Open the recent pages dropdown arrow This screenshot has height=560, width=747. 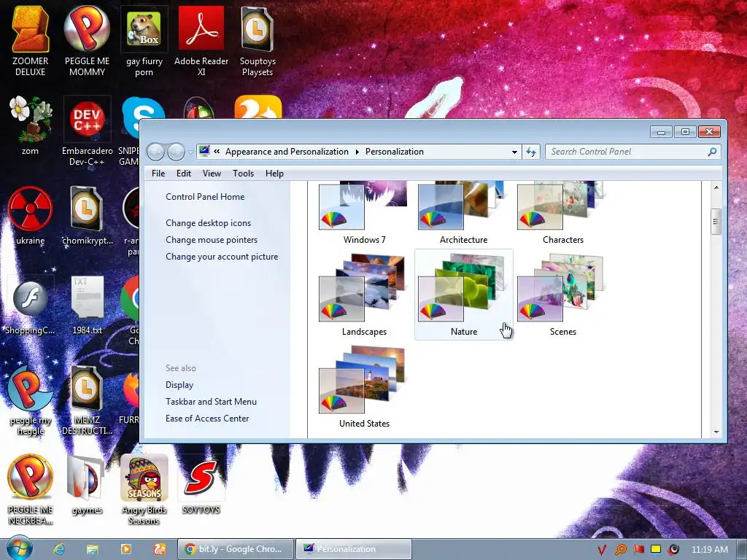tap(190, 152)
